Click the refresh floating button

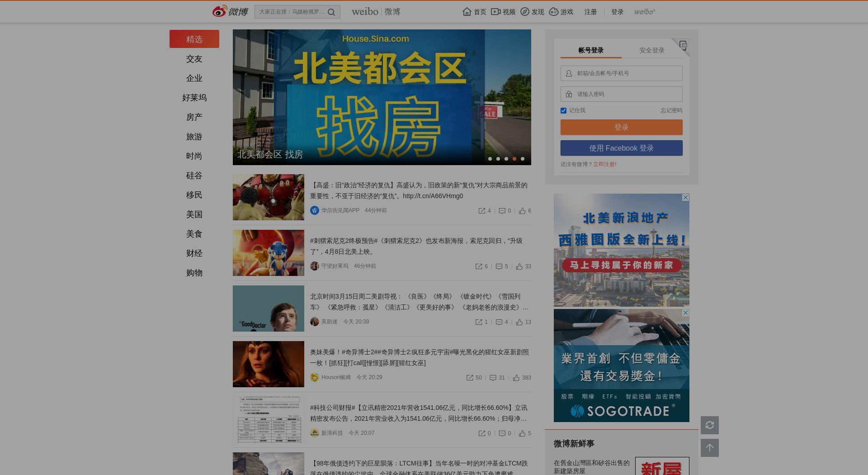[710, 425]
